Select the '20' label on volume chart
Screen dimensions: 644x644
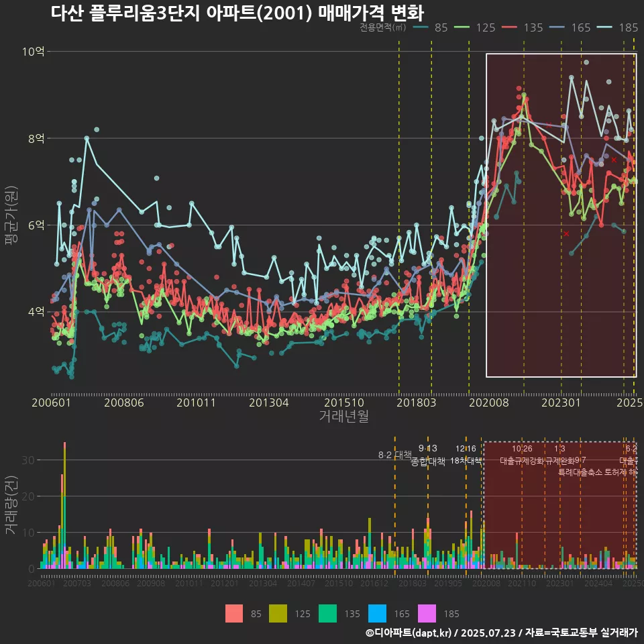click(28, 496)
